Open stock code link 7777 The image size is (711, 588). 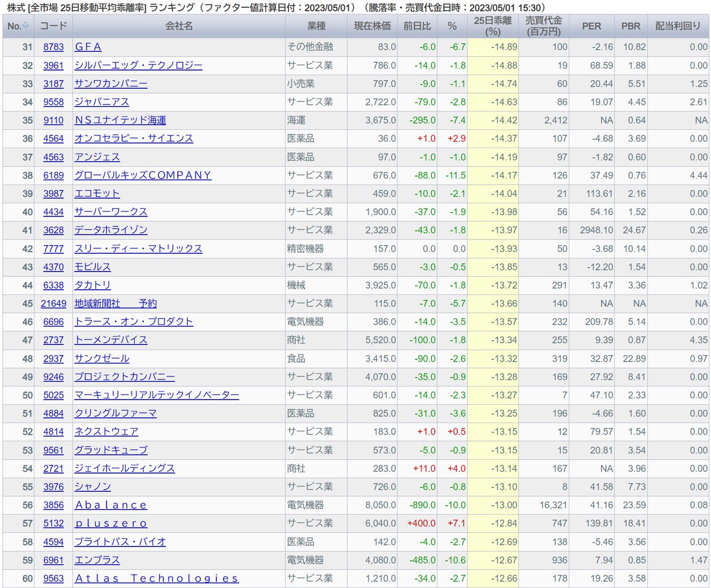point(53,248)
